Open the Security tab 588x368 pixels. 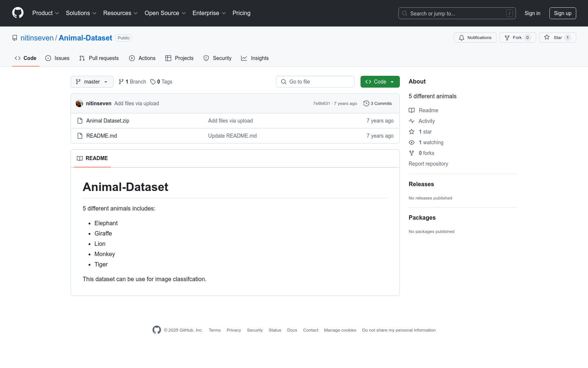[x=218, y=58]
